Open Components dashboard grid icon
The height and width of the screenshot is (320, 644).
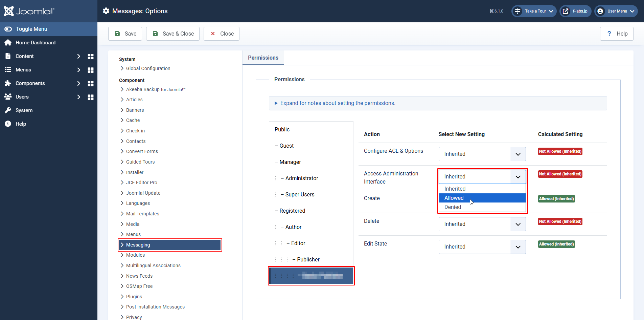tap(90, 83)
